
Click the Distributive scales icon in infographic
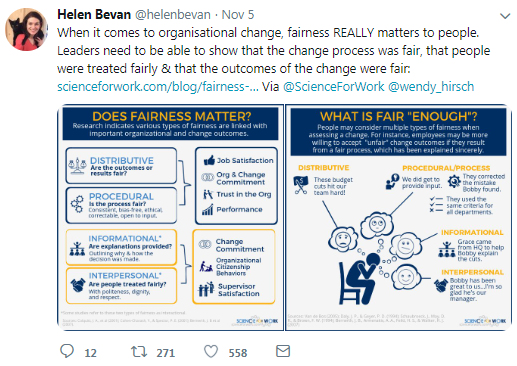(77, 166)
